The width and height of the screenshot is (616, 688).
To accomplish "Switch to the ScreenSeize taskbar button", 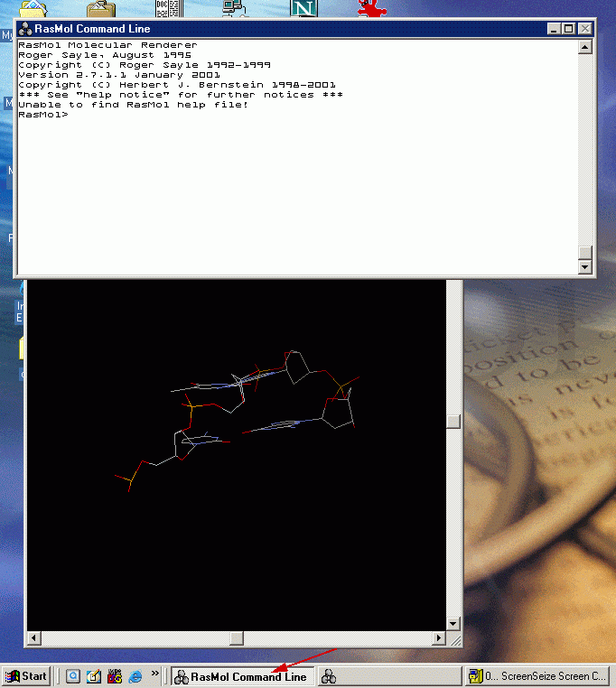I will tap(537, 676).
